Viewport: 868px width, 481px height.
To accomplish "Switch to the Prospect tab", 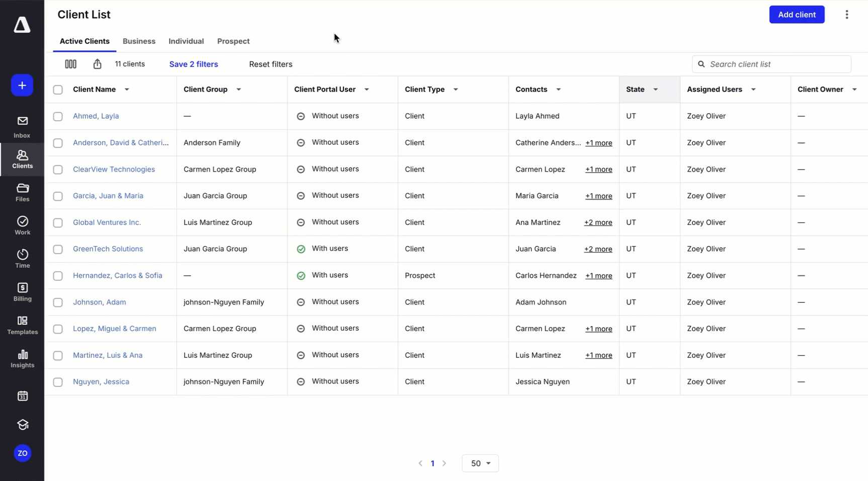I will click(233, 41).
